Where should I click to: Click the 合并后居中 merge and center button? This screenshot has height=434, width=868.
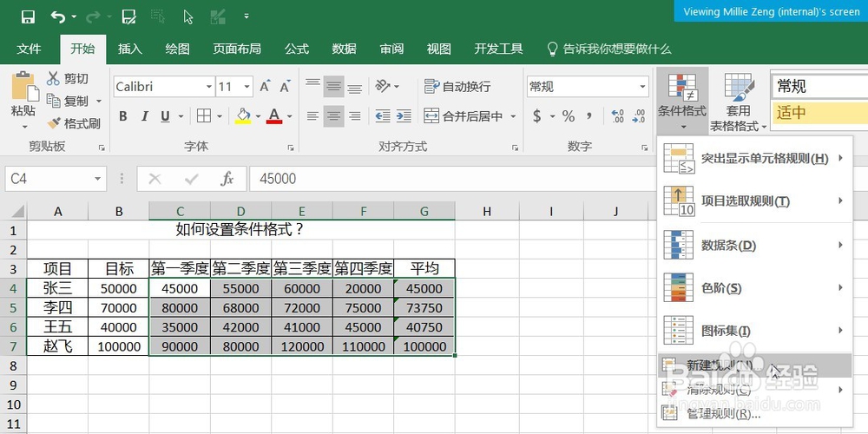pos(464,116)
